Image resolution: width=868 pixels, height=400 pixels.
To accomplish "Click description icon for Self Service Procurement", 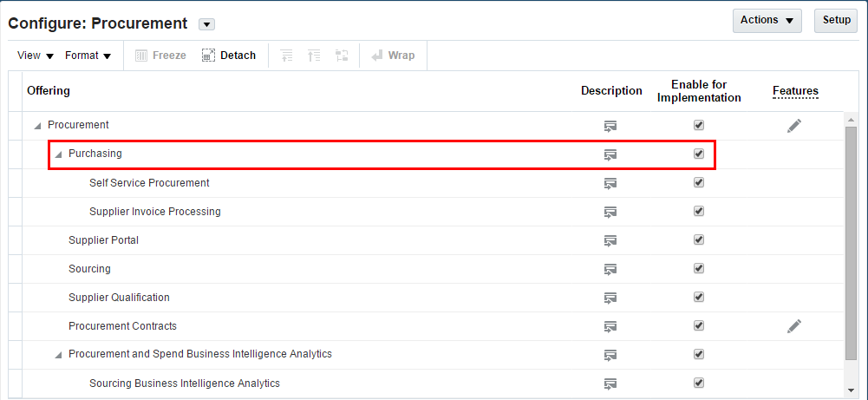I will (x=610, y=183).
